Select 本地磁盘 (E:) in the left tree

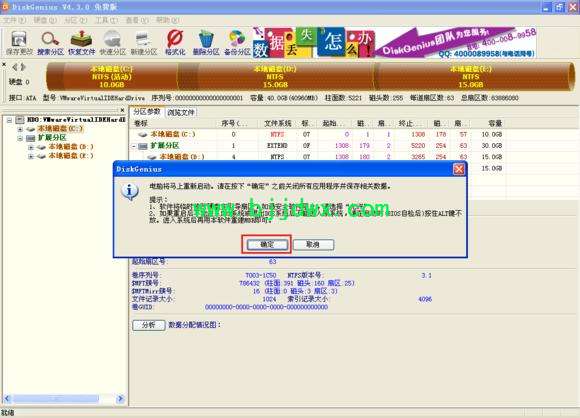(71, 156)
